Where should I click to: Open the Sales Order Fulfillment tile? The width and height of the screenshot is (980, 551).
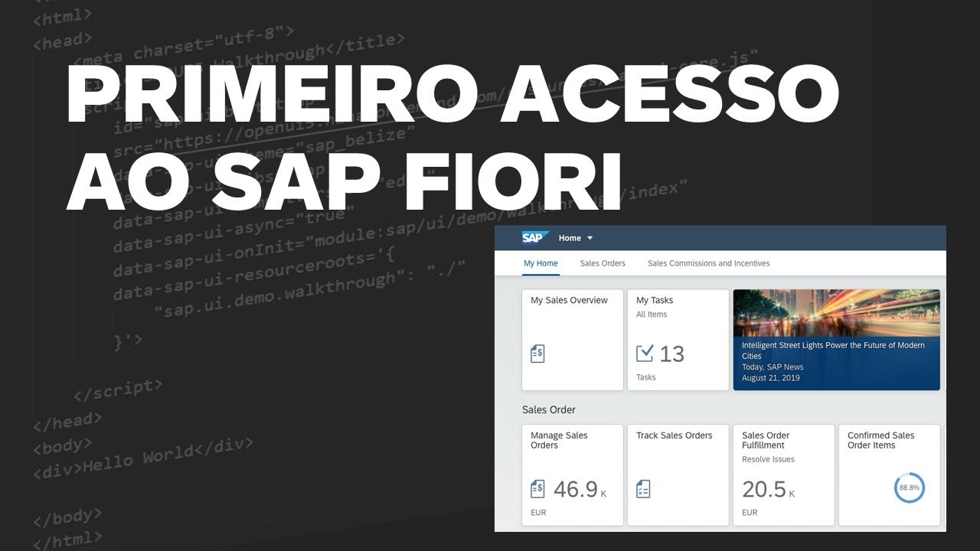(x=783, y=475)
